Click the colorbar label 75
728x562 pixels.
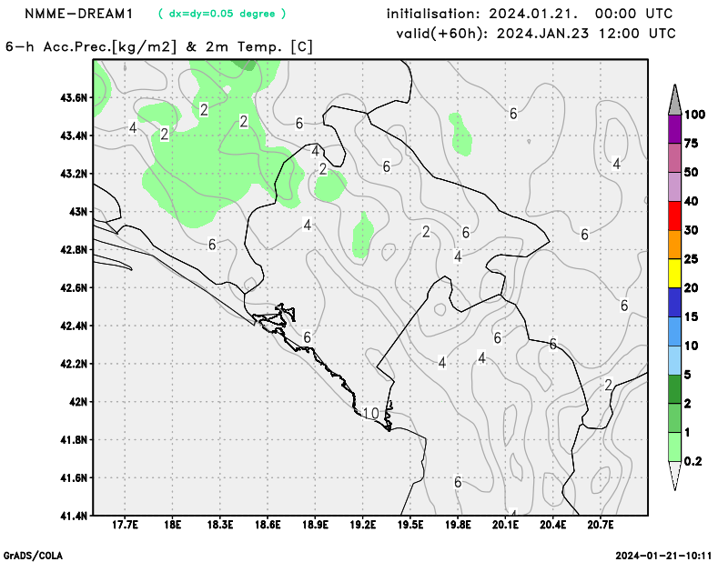click(691, 144)
